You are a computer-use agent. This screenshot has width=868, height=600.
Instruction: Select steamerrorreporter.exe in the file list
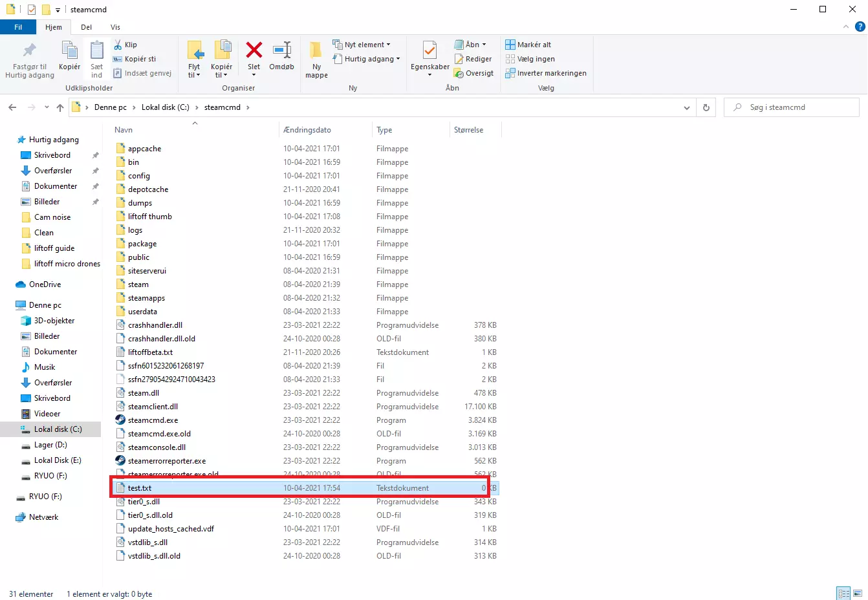(167, 461)
